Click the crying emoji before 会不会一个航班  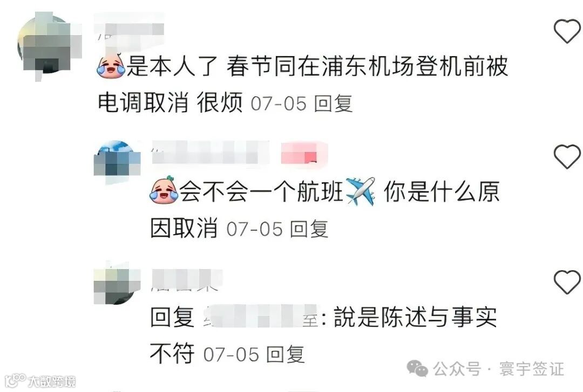click(164, 190)
